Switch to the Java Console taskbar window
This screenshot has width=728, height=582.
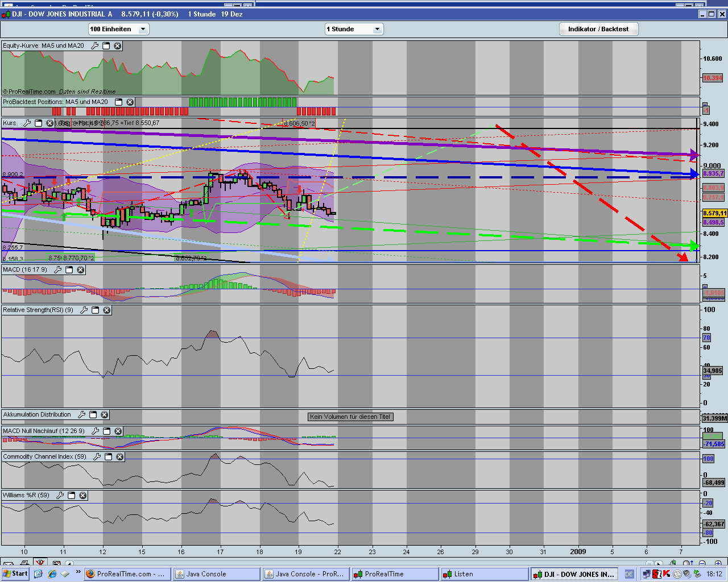coord(216,573)
